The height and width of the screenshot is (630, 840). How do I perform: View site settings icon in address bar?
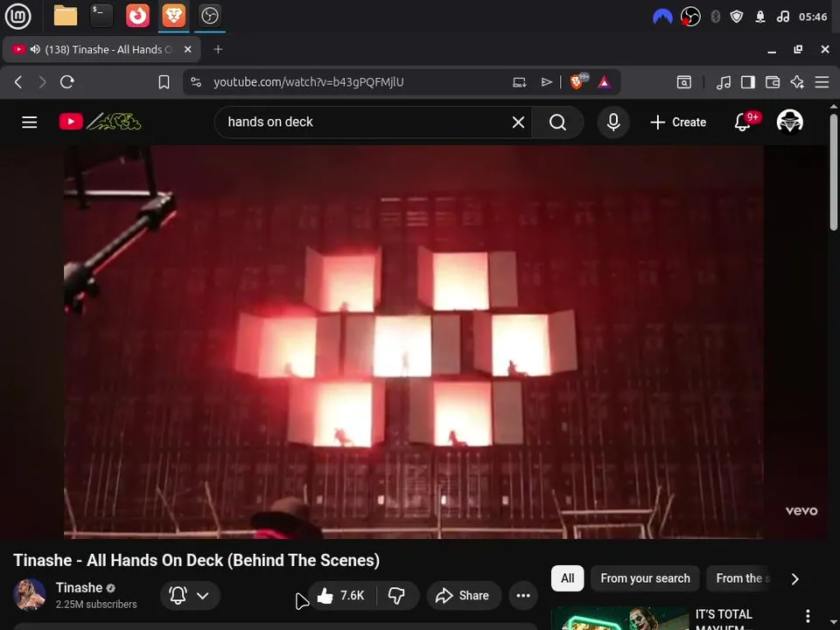coord(196,82)
